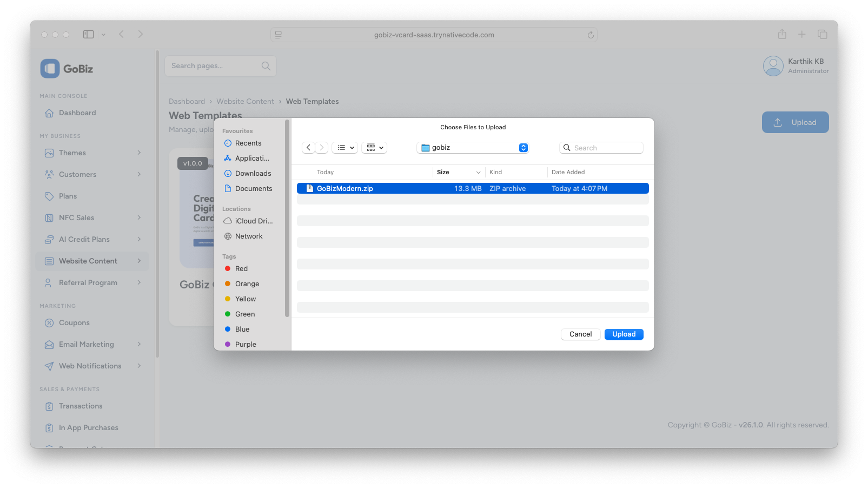The width and height of the screenshot is (868, 488).
Task: Click the file dialog Search field
Action: pos(601,148)
